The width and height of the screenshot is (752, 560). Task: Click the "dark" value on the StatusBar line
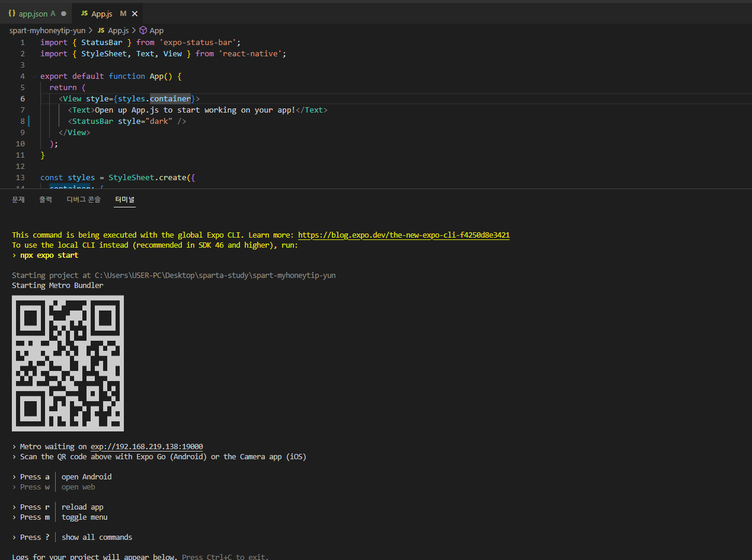pos(159,121)
